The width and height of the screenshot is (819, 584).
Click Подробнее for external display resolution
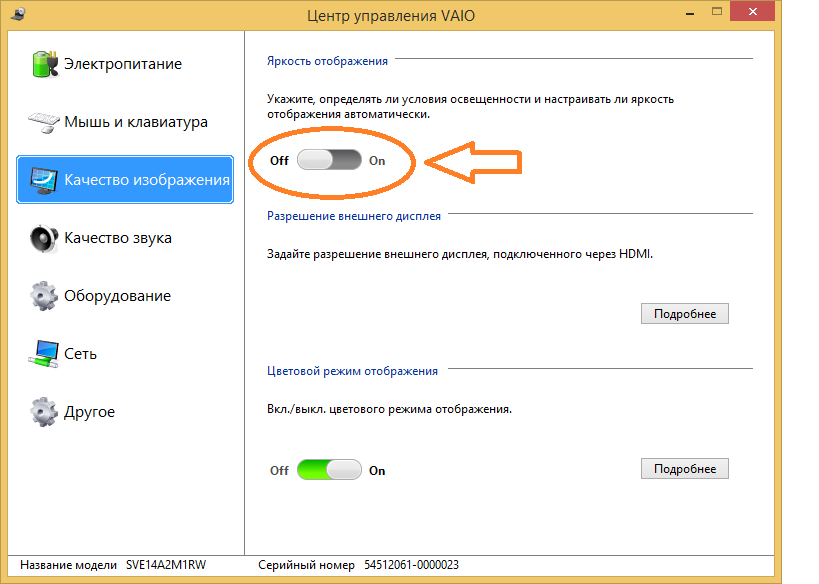685,313
